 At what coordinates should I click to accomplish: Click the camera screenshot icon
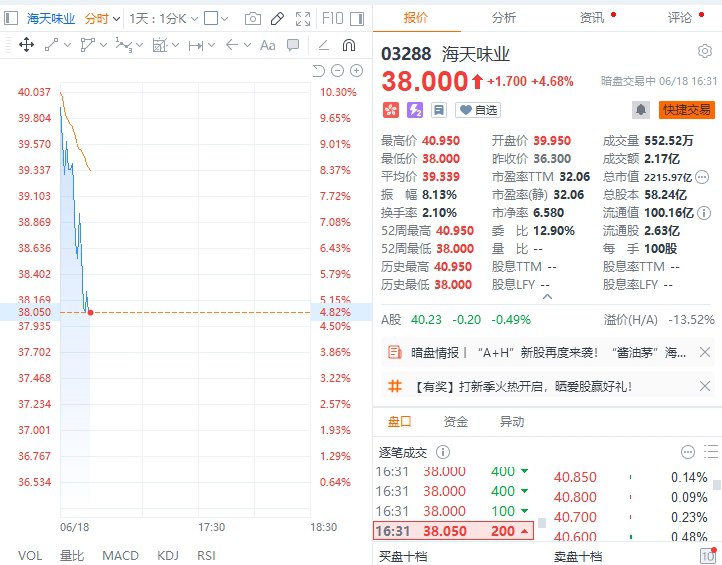pyautogui.click(x=252, y=18)
